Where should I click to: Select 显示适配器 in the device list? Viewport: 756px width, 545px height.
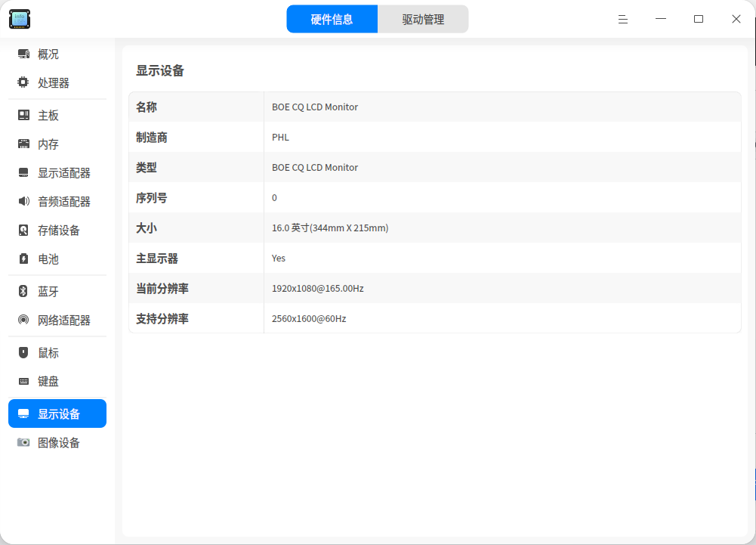coord(57,173)
